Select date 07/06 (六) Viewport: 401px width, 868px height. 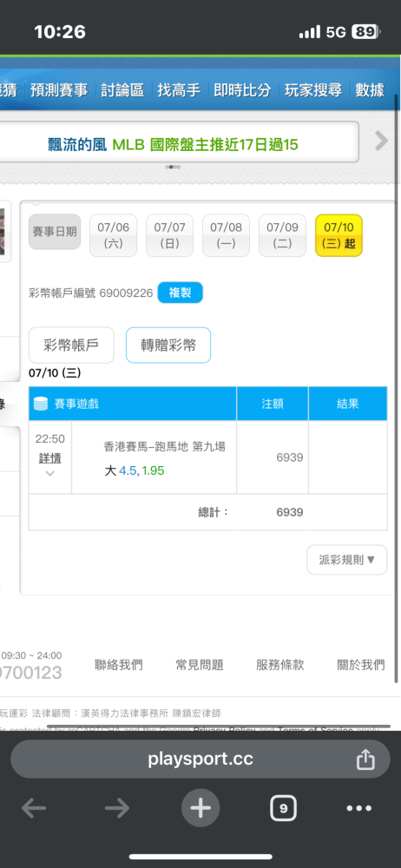coord(113,235)
